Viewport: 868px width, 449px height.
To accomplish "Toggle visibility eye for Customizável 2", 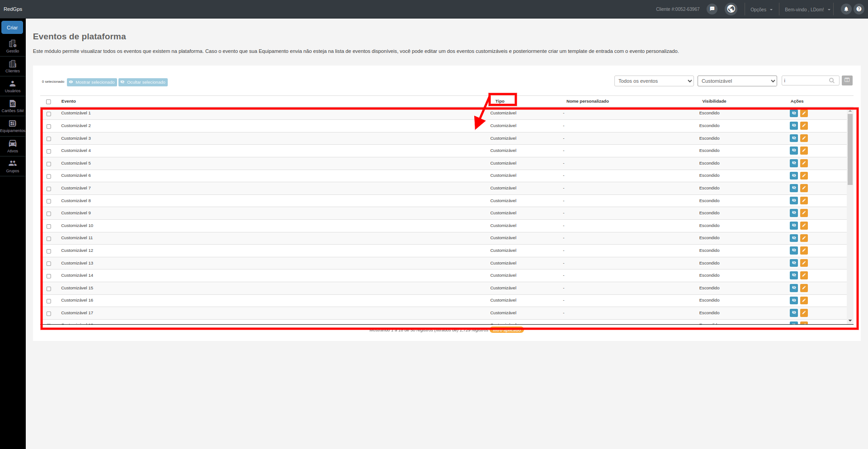I will pos(794,126).
